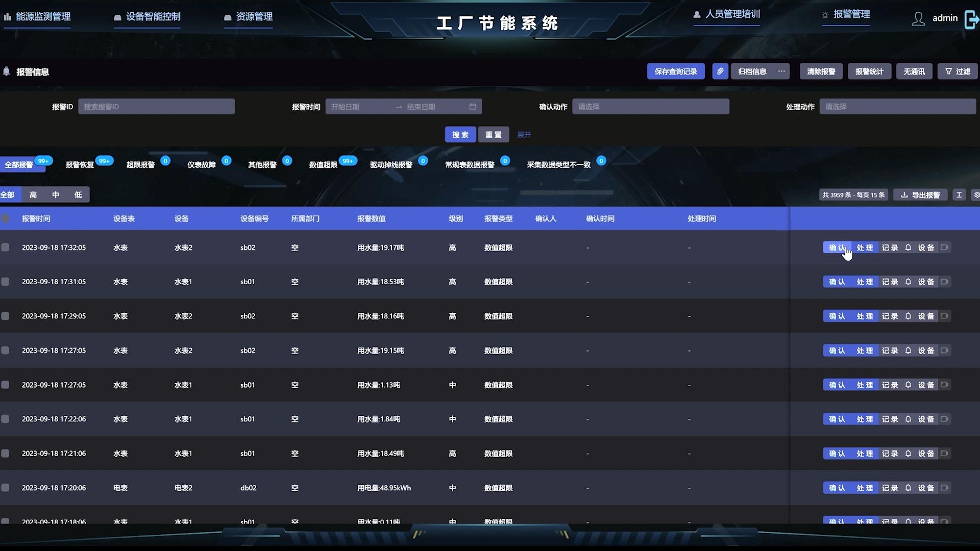The height and width of the screenshot is (551, 980).
Task: Check the 2023-09-18 17:31:05 row checkbox
Action: coord(5,282)
